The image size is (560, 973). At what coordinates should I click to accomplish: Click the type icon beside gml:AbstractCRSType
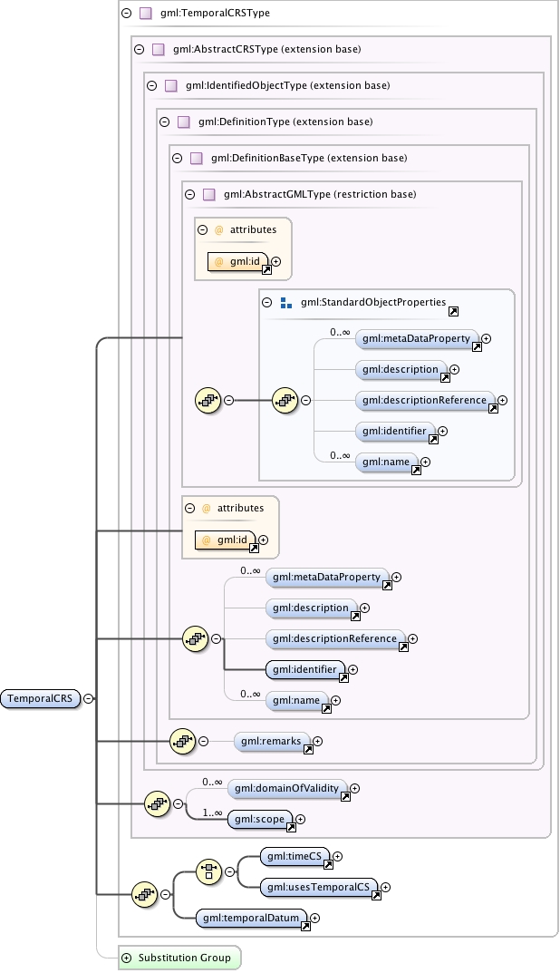[x=159, y=49]
